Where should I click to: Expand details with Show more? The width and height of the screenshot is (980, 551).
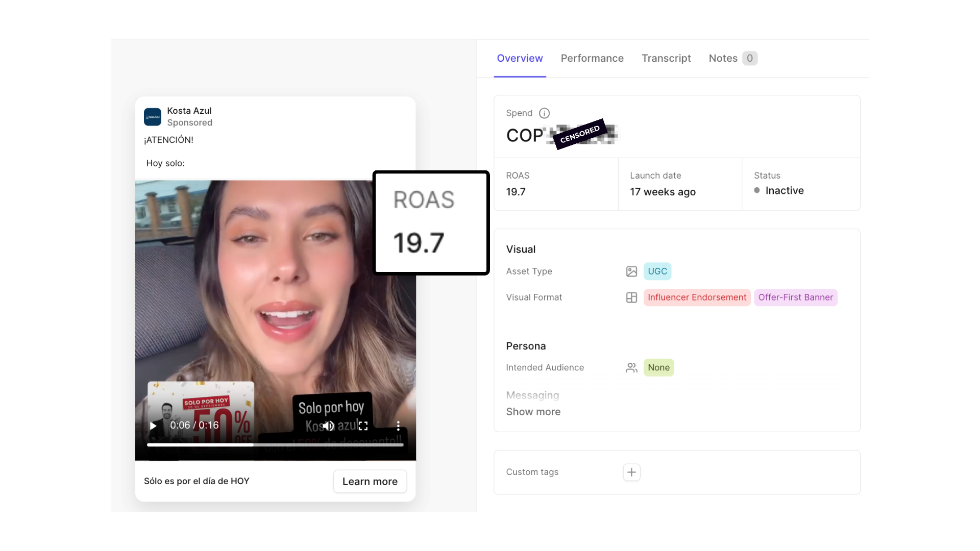pyautogui.click(x=533, y=412)
